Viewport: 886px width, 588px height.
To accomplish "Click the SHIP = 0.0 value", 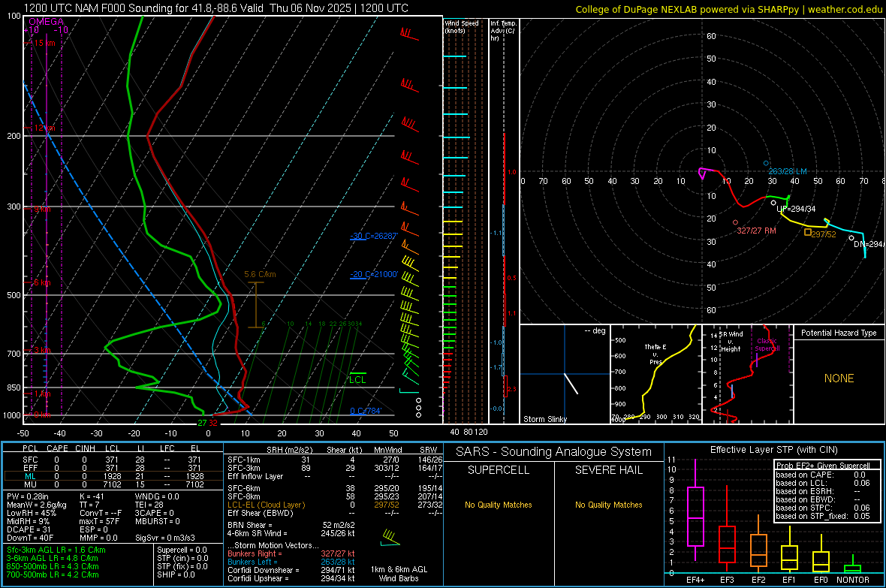I will [x=176, y=574].
